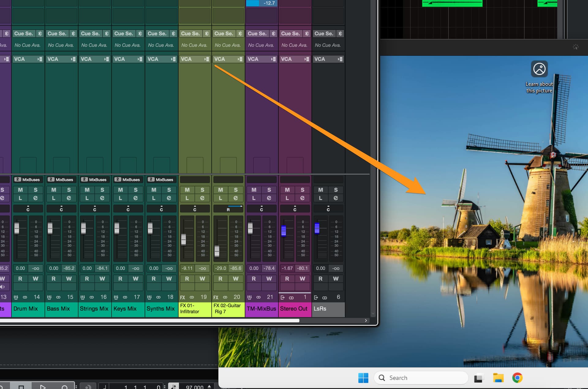The width and height of the screenshot is (588, 389).
Task: Enable Listen (L) on Synths Mix
Action: click(x=154, y=198)
